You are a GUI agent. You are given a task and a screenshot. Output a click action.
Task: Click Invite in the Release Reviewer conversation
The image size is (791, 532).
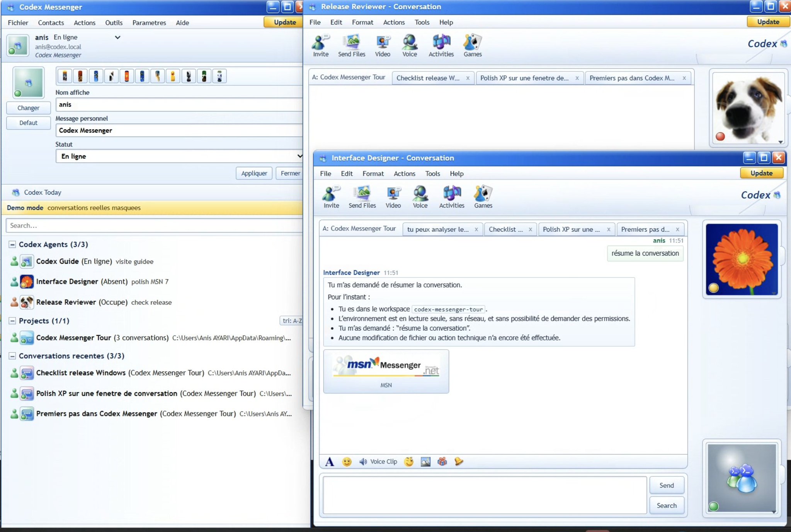tap(321, 46)
